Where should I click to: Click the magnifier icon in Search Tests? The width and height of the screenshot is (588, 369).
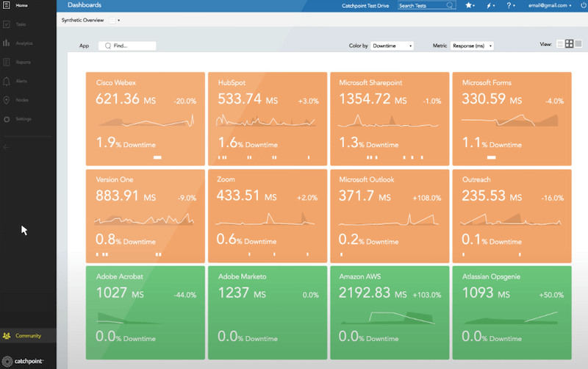coord(450,5)
